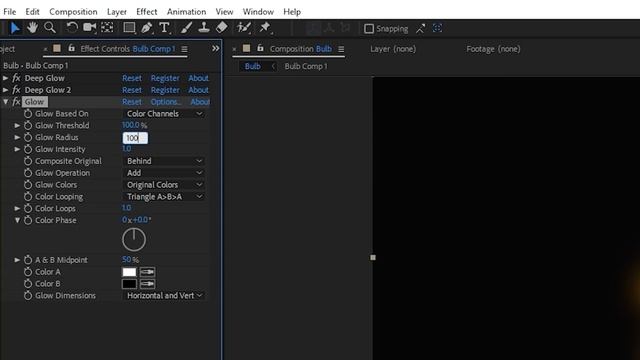Viewport: 640px width, 360px height.
Task: Pick Color A with the eyedropper
Action: (x=147, y=272)
